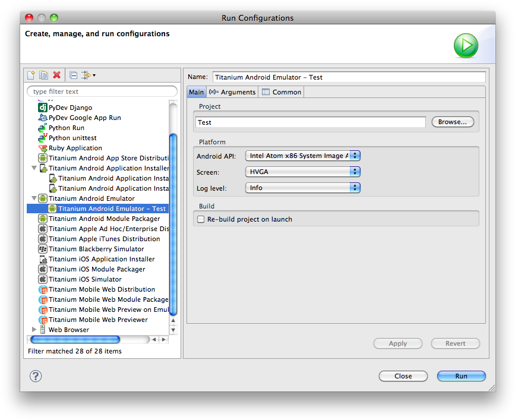Click the Titanium Mobile Web Previewer icon
The height and width of the screenshot is (420, 515).
click(x=43, y=320)
